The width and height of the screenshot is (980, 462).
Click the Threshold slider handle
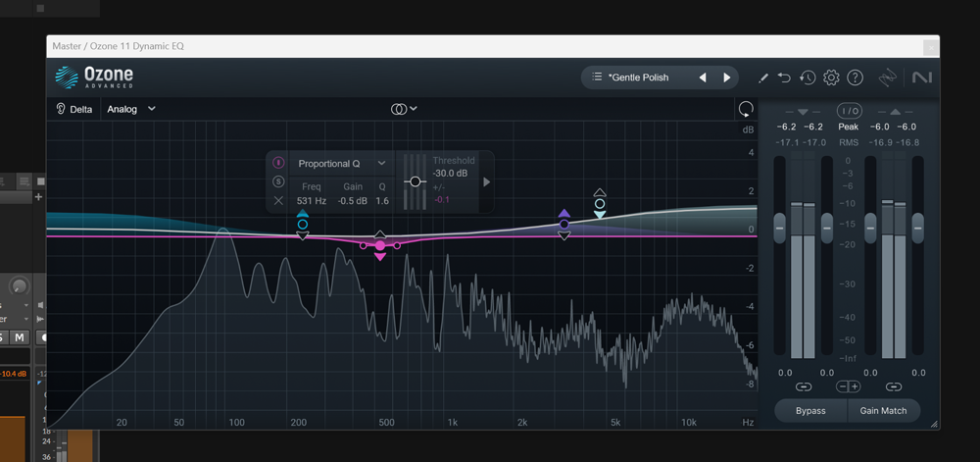[x=415, y=181]
